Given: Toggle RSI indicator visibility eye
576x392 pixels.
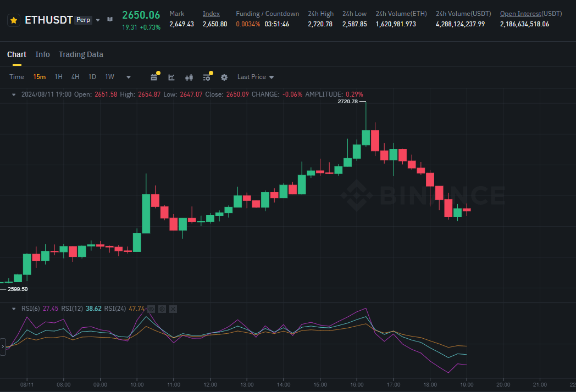Looking at the screenshot, I should 151,309.
